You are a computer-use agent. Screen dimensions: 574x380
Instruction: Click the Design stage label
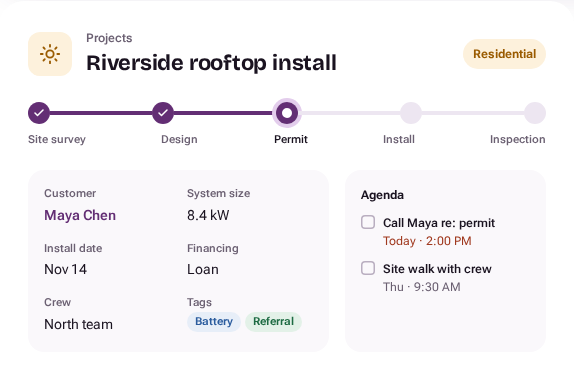(179, 139)
